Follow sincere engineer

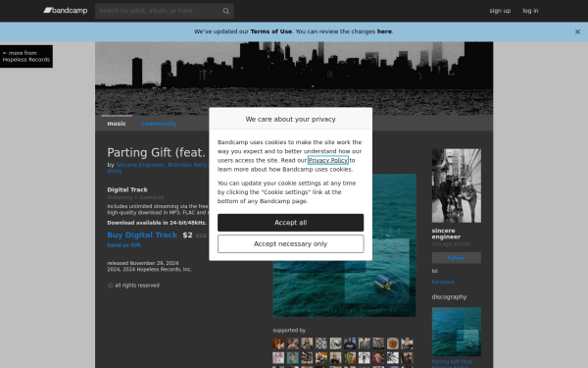pos(457,258)
